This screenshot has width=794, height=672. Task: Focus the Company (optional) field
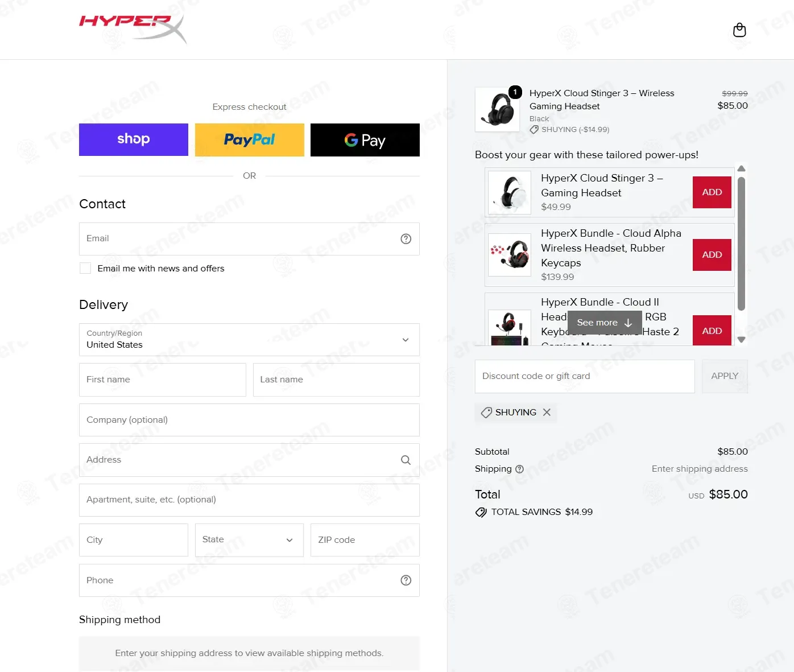click(x=249, y=420)
